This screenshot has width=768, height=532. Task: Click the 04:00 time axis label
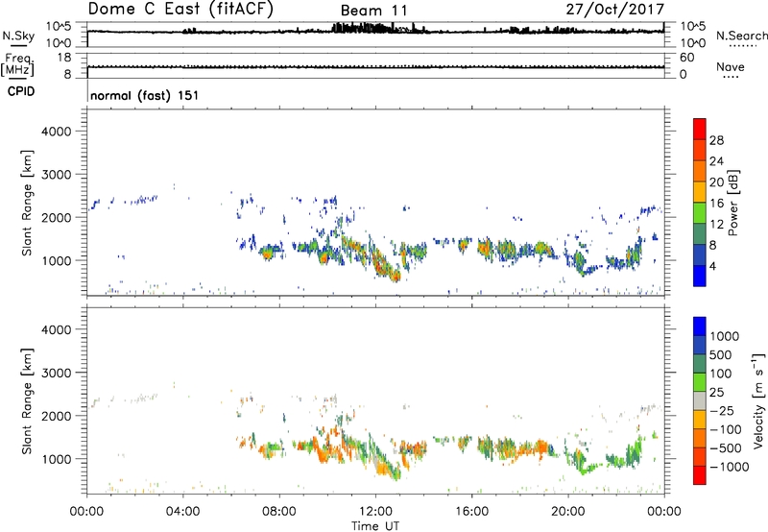point(182,511)
